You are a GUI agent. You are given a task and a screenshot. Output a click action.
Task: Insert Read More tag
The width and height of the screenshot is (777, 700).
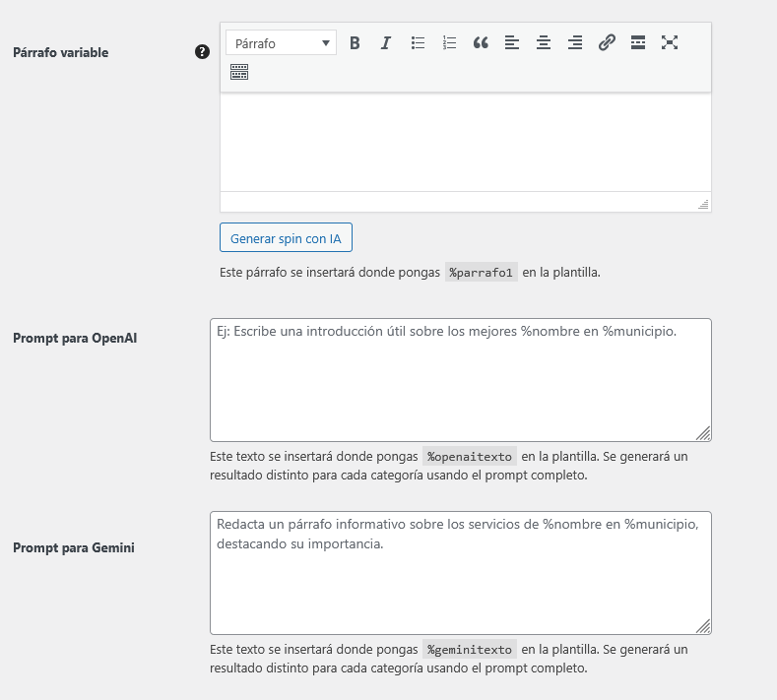point(638,42)
